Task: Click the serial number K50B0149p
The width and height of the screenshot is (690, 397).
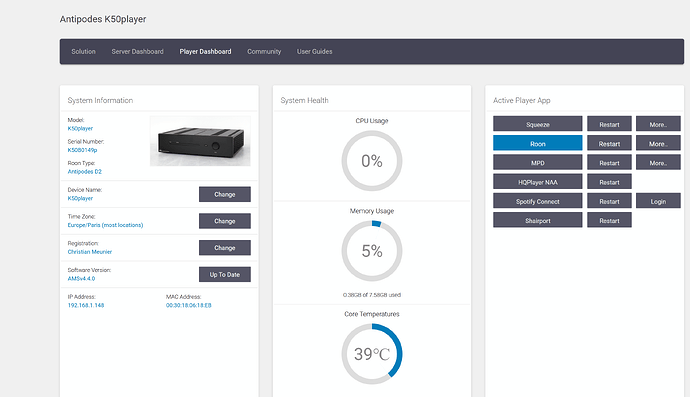Action: point(82,150)
